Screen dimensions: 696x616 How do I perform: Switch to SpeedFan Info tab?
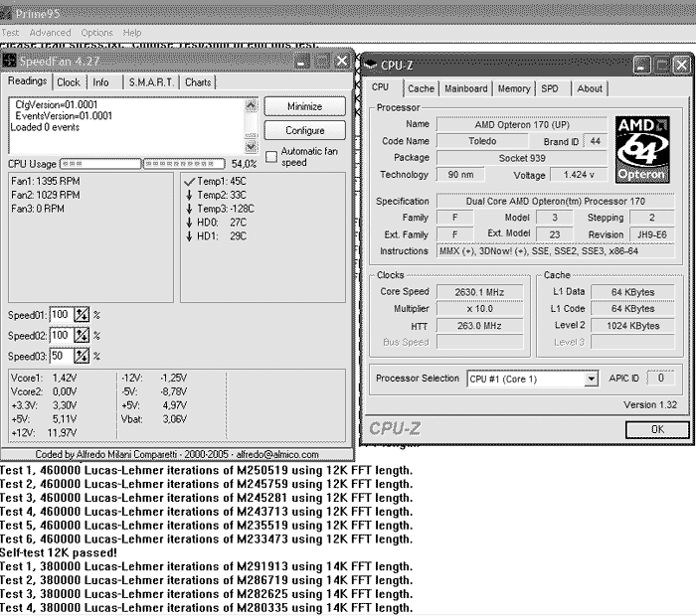coord(100,82)
